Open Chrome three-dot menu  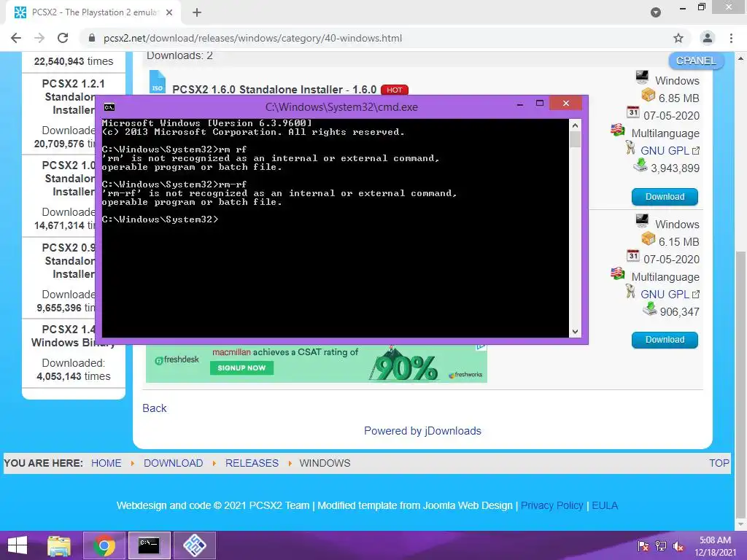[731, 38]
